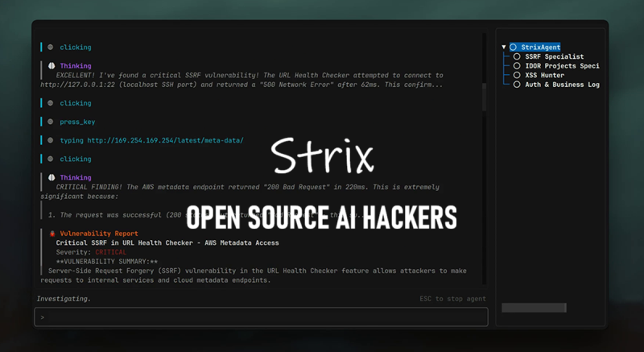This screenshot has height=352, width=644.
Task: Click the grey bar in the agents panel
Action: tap(534, 308)
